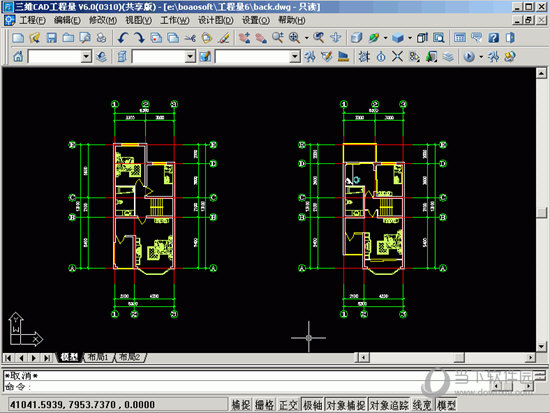Expand the third wide toolbar combo box

pos(295,56)
